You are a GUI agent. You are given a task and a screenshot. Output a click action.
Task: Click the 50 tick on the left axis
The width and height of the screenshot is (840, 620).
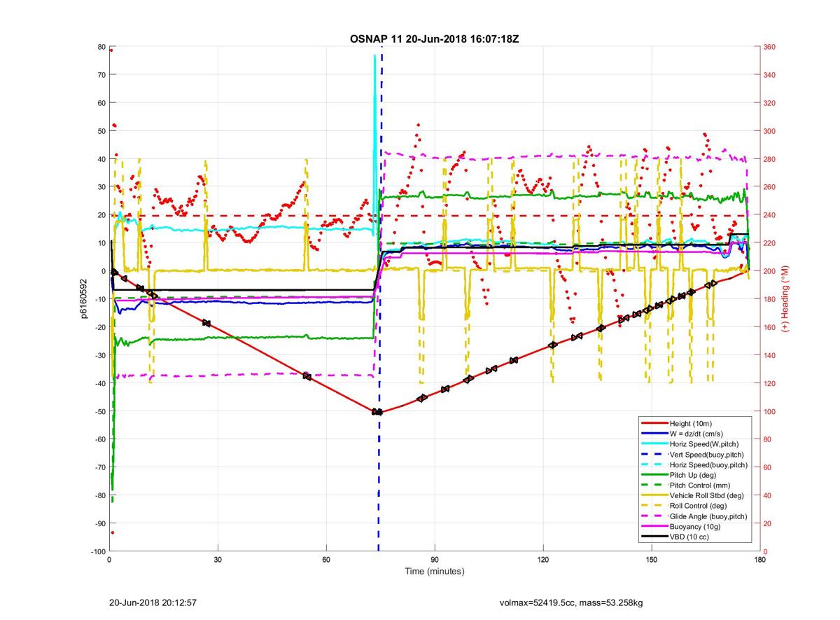pos(101,131)
